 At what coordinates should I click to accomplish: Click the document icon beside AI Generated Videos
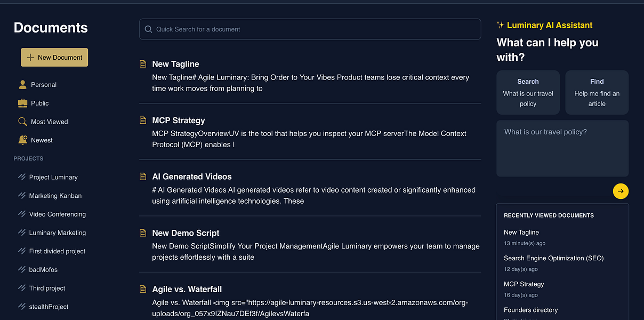click(x=143, y=177)
